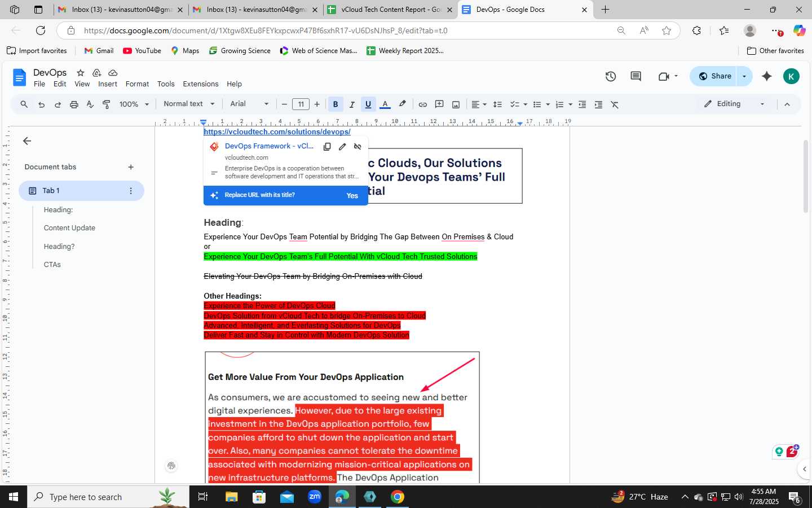The width and height of the screenshot is (812, 508).
Task: Activate the paint format tool
Action: coord(107,104)
